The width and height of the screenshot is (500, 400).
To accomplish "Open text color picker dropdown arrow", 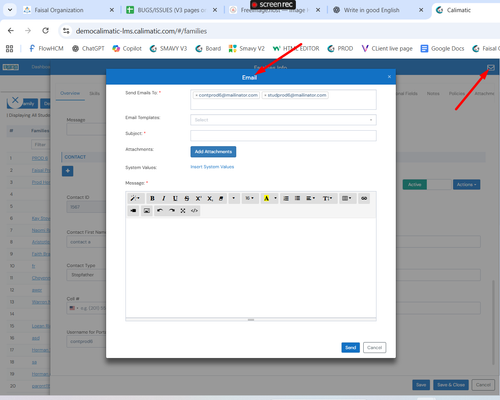I will (275, 198).
